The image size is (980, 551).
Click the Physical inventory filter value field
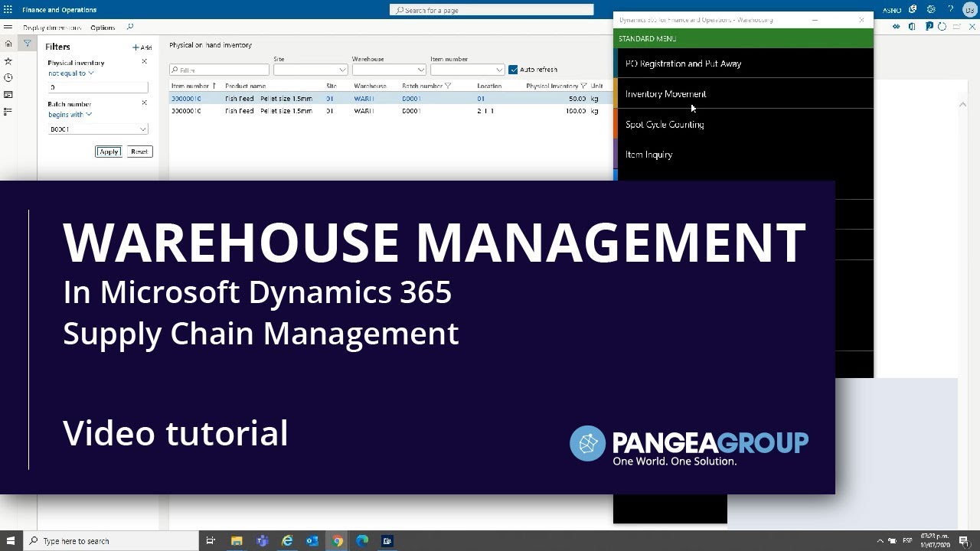(x=97, y=87)
